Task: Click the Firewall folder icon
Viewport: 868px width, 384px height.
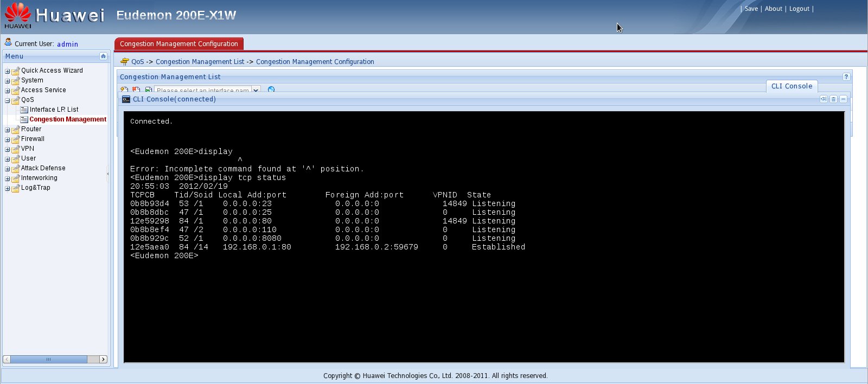Action: coord(16,139)
